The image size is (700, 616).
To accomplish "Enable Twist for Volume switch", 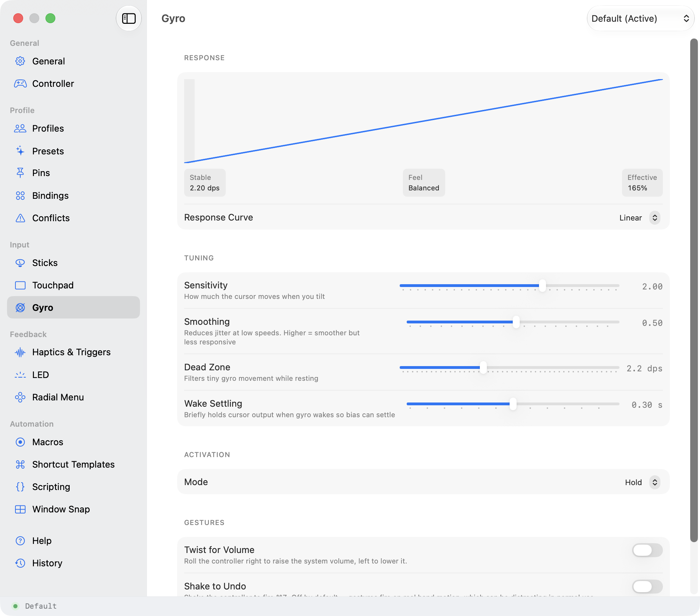I will point(647,550).
